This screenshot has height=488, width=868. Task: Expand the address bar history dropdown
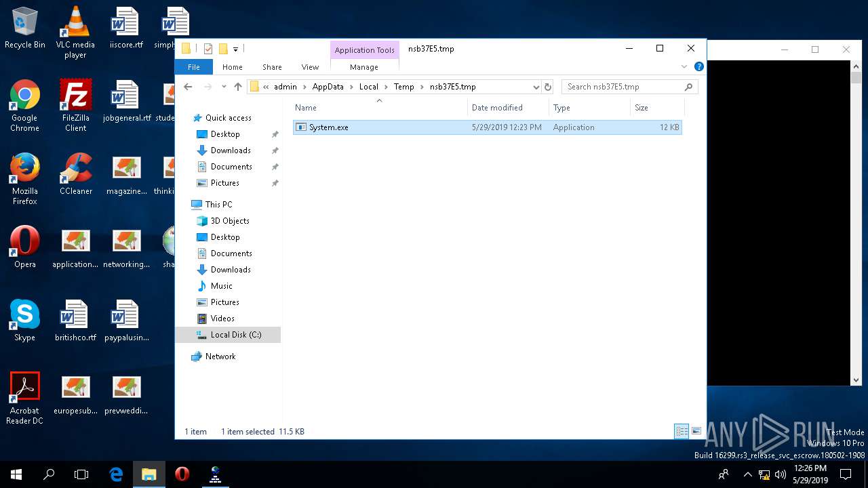(536, 87)
